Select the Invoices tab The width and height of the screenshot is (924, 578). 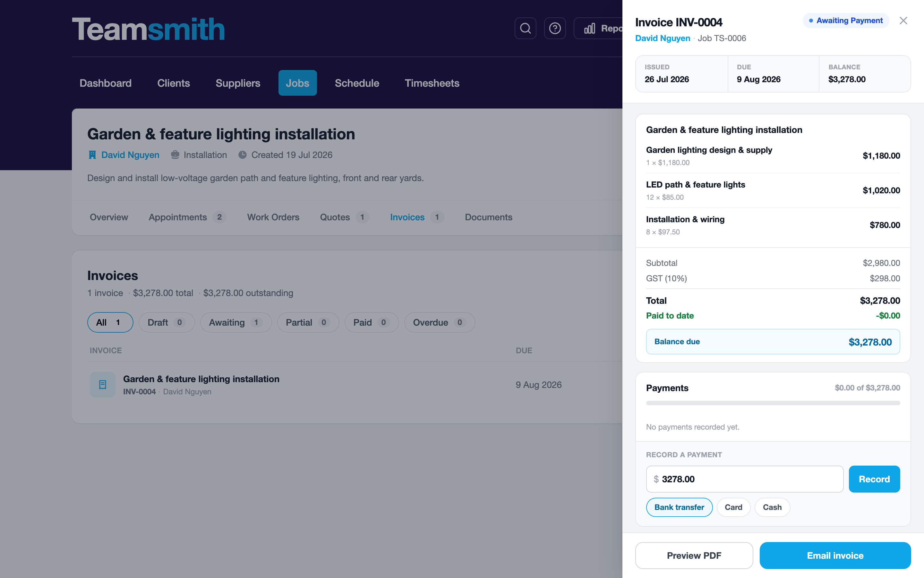[417, 217]
